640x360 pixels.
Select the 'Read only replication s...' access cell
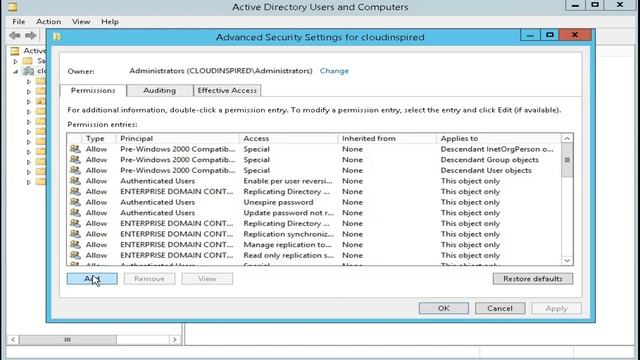click(x=289, y=255)
